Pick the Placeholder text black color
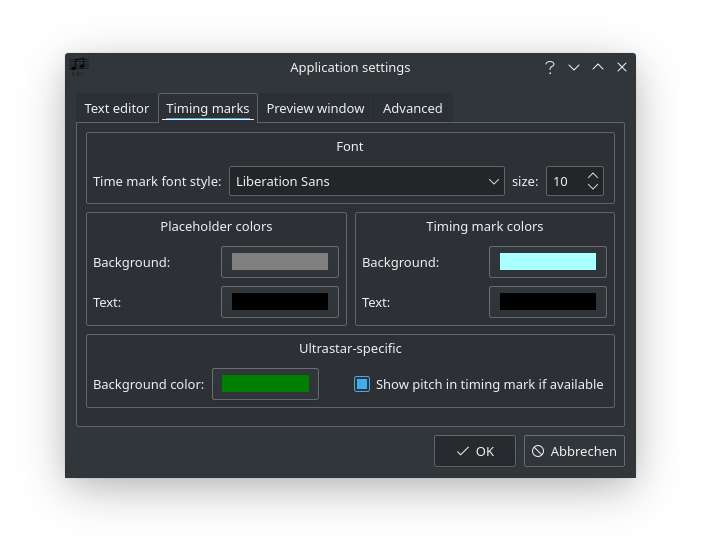The height and width of the screenshot is (555, 701). (x=280, y=302)
